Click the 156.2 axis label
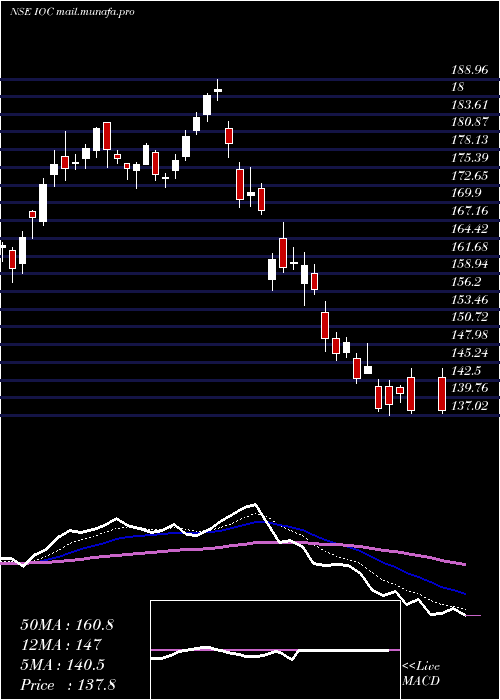This screenshot has height=700, width=500. pos(467,282)
